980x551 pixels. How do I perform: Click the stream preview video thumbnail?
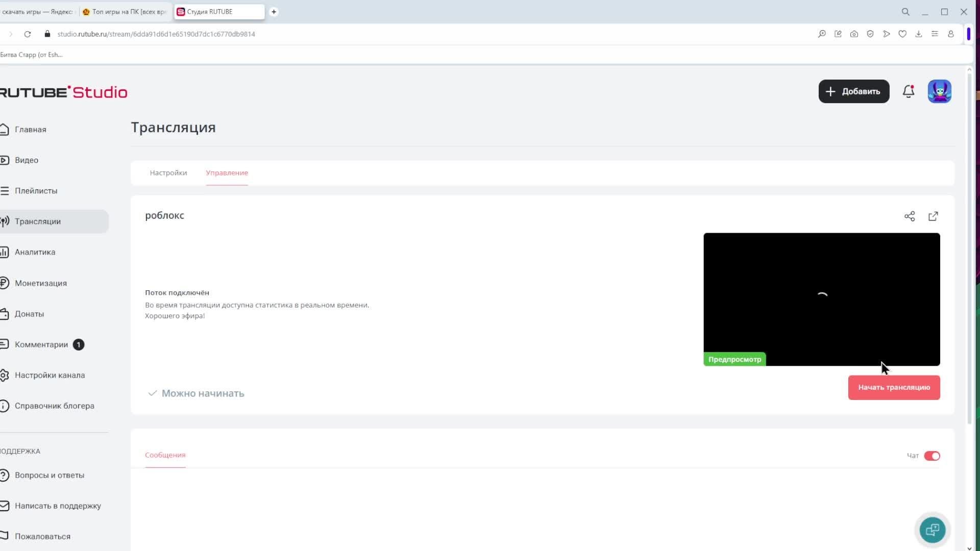pos(821,299)
